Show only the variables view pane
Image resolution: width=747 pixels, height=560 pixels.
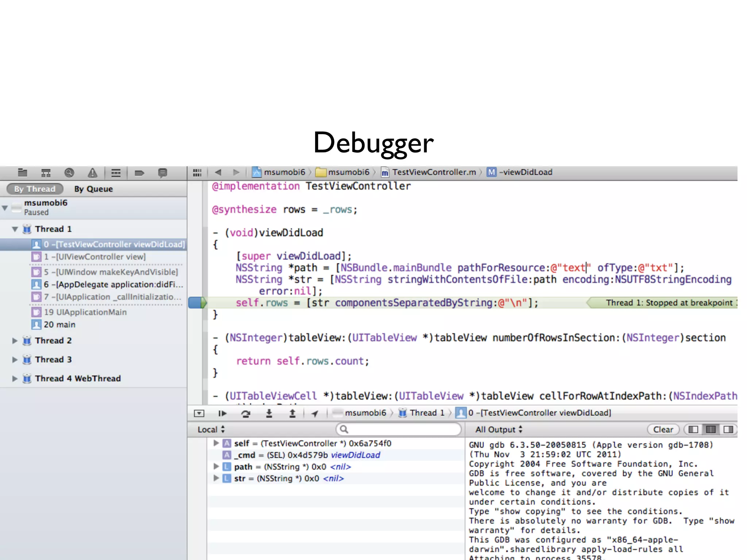(x=693, y=429)
